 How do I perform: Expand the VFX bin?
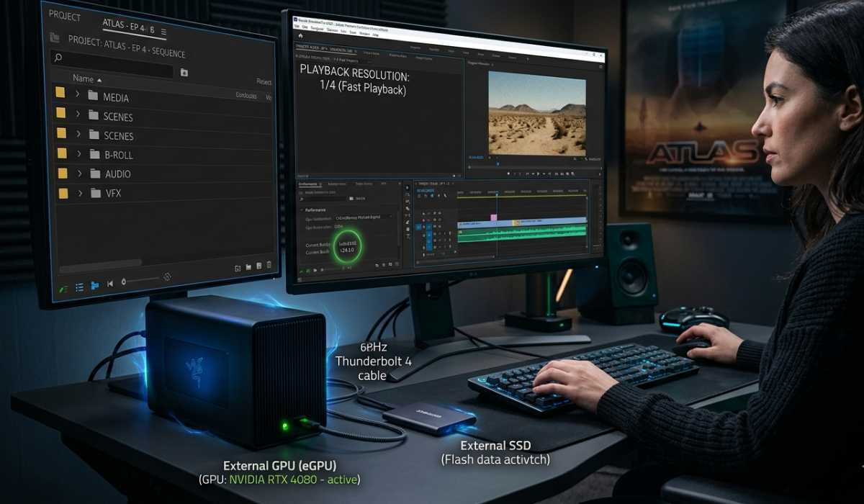pyautogui.click(x=79, y=192)
